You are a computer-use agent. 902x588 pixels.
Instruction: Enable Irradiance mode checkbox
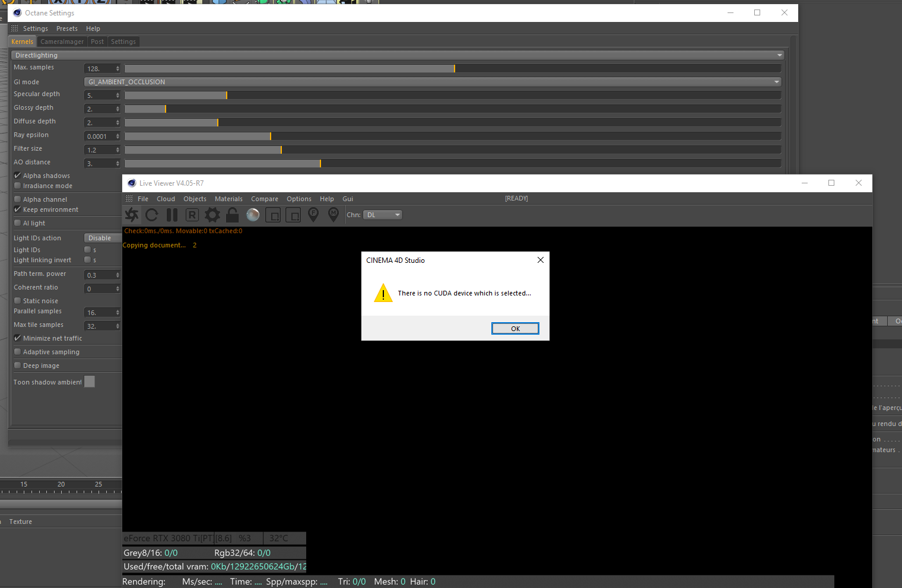coord(18,186)
